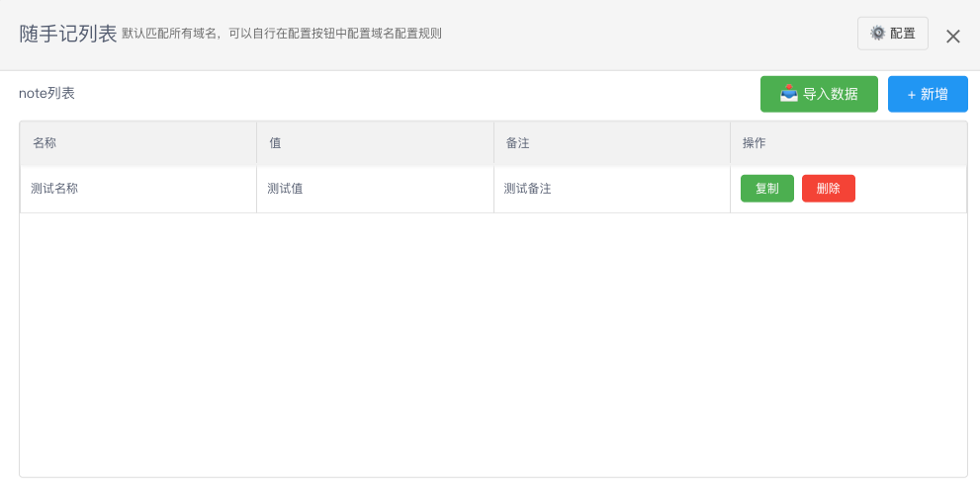980x490 pixels.
Task: Add a new note via 新增 text
Action: click(x=935, y=95)
